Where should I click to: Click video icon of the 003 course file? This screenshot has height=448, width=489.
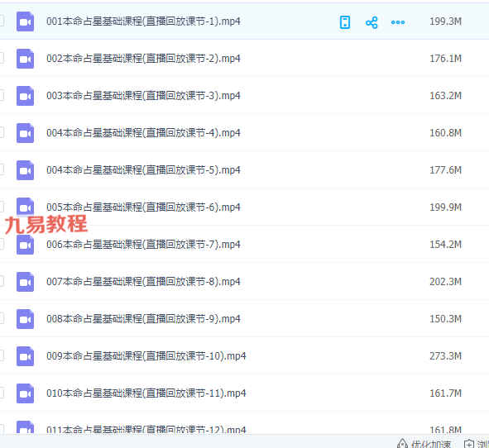[26, 96]
